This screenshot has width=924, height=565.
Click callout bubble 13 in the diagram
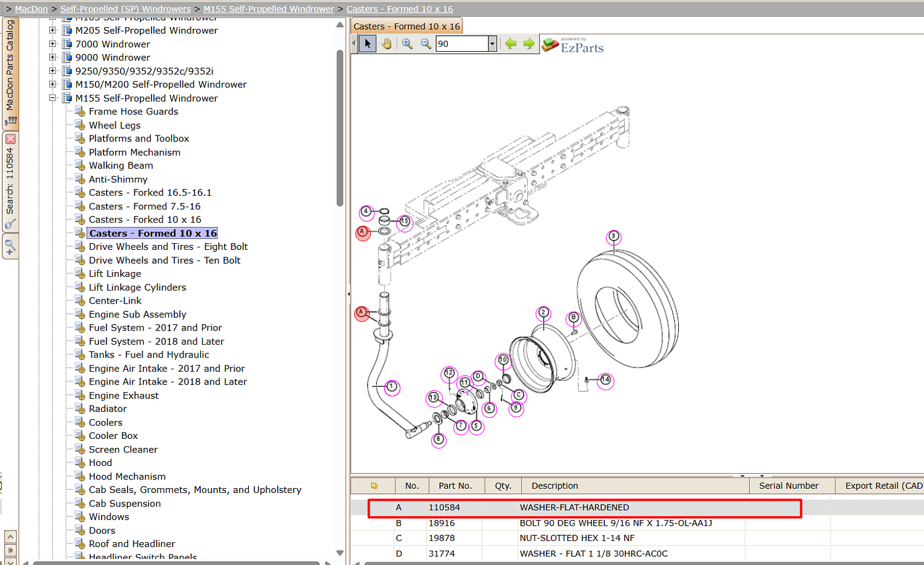[434, 398]
